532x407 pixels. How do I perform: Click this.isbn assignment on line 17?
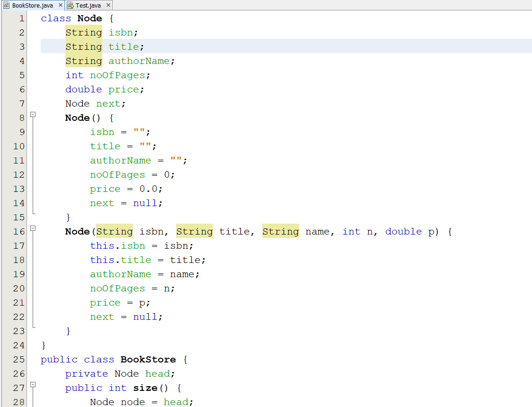(117, 245)
